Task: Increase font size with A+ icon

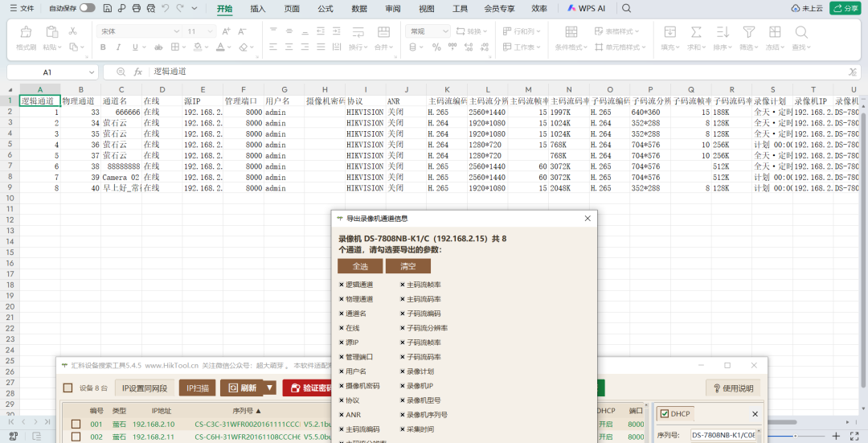Action: pos(227,31)
